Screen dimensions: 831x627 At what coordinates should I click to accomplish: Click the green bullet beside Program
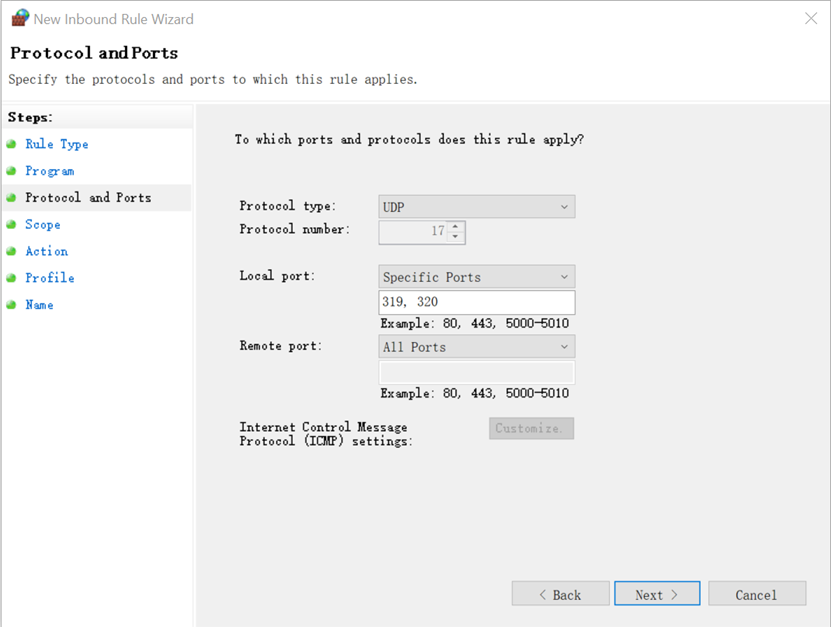click(x=11, y=171)
